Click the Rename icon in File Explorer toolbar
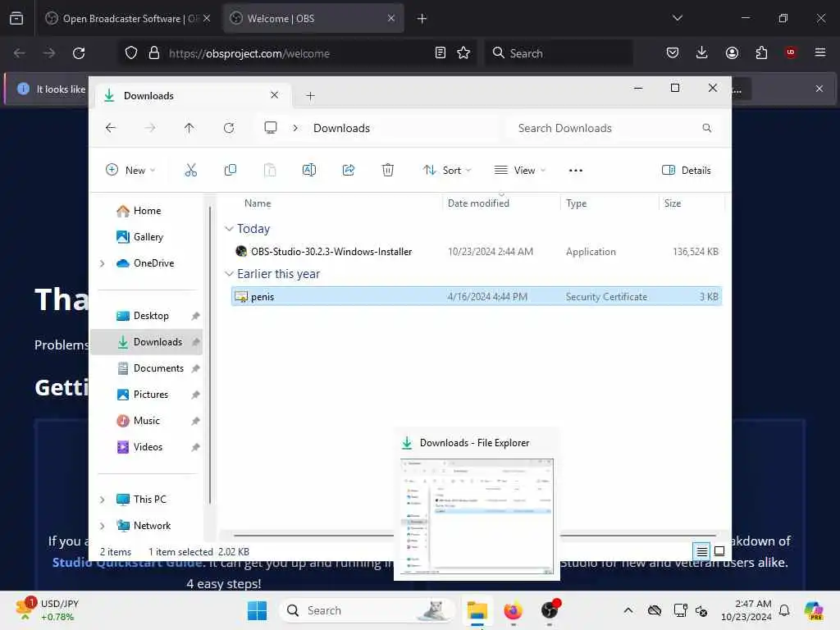The height and width of the screenshot is (630, 840). coord(309,171)
